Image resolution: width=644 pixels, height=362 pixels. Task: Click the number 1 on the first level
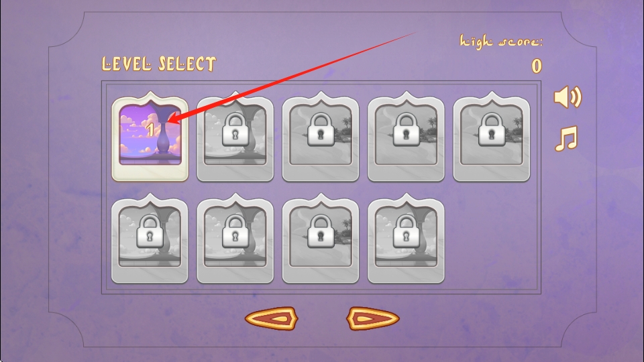pos(150,130)
